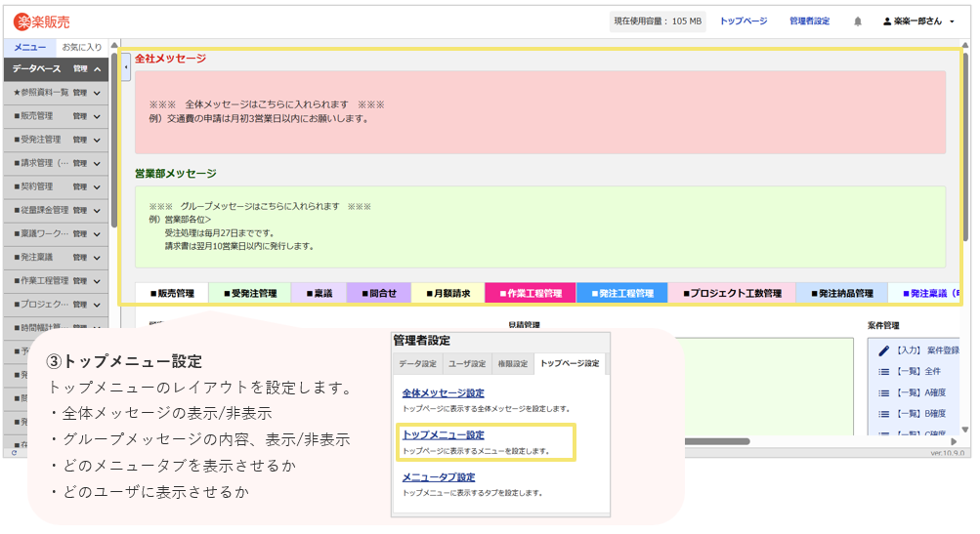Click the main content vertical scrollbar thumb
Screen dimensions: 980x534
pos(965,147)
